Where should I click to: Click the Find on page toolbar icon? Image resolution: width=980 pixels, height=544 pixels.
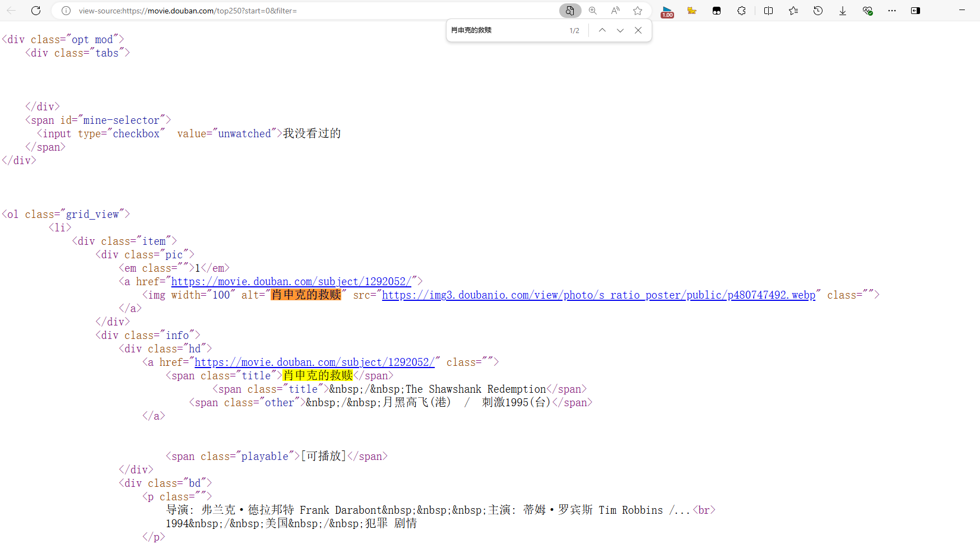pos(570,11)
